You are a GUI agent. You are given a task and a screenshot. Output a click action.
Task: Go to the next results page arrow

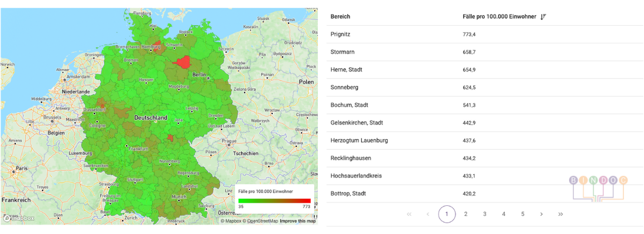(542, 214)
